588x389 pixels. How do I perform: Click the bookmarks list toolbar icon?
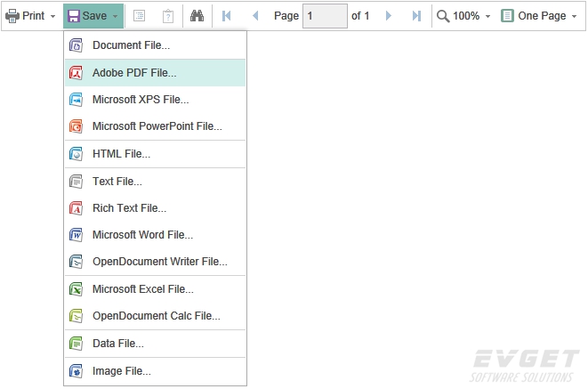139,16
